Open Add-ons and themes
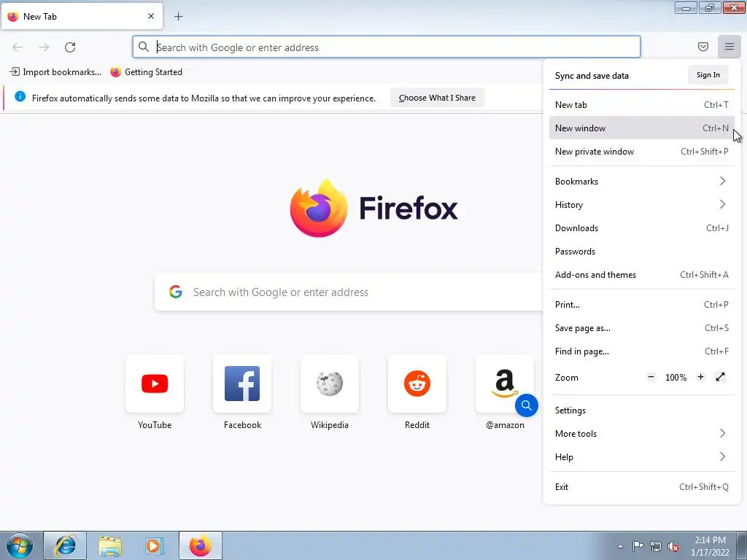 (642, 275)
